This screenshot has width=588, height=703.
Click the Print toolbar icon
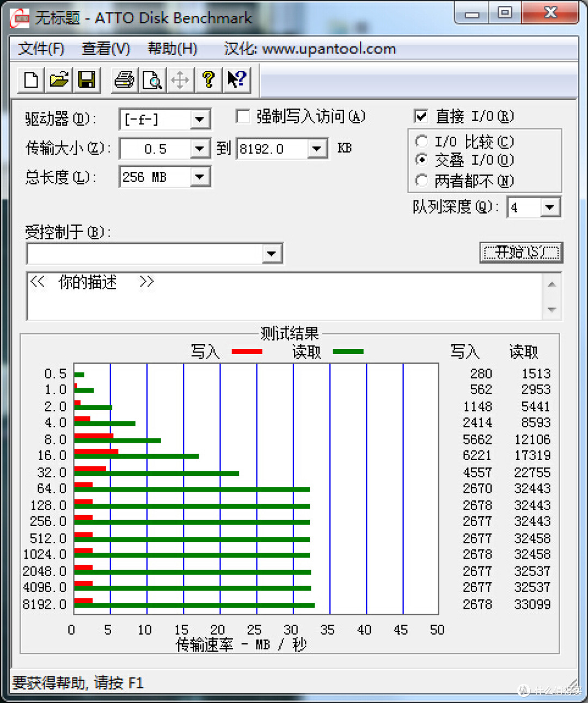pos(124,80)
